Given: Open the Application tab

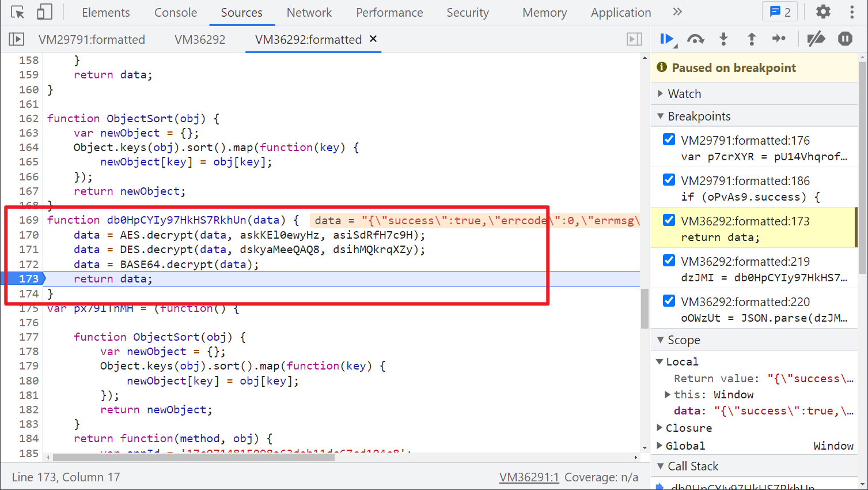Looking at the screenshot, I should coord(621,12).
